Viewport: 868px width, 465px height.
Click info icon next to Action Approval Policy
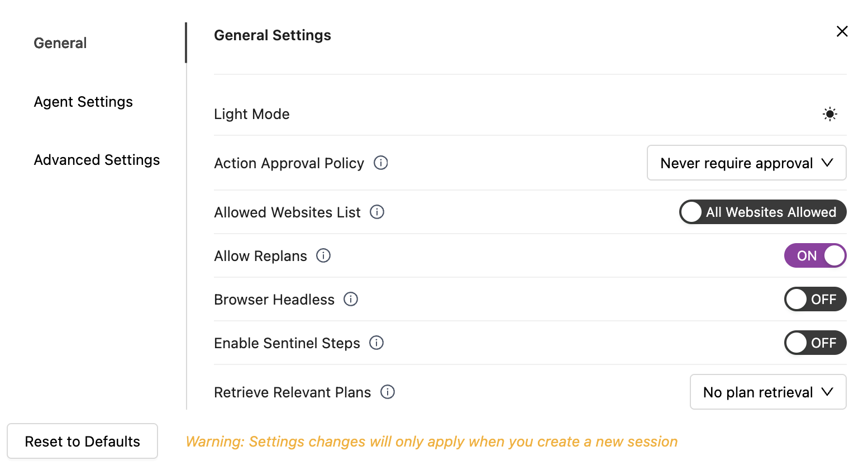[x=381, y=163]
